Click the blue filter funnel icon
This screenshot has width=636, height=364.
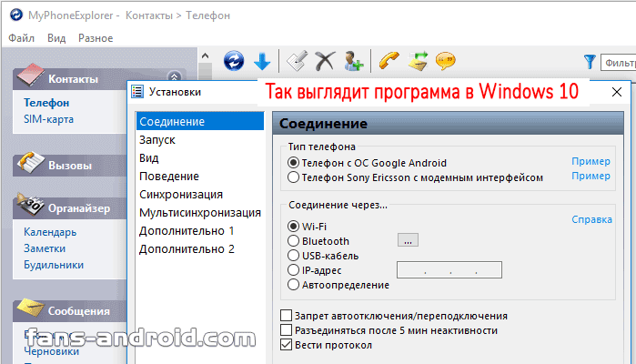coord(590,62)
